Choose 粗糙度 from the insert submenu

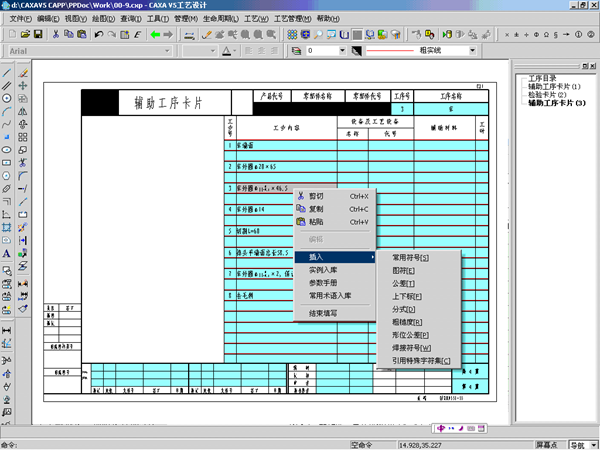[407, 322]
